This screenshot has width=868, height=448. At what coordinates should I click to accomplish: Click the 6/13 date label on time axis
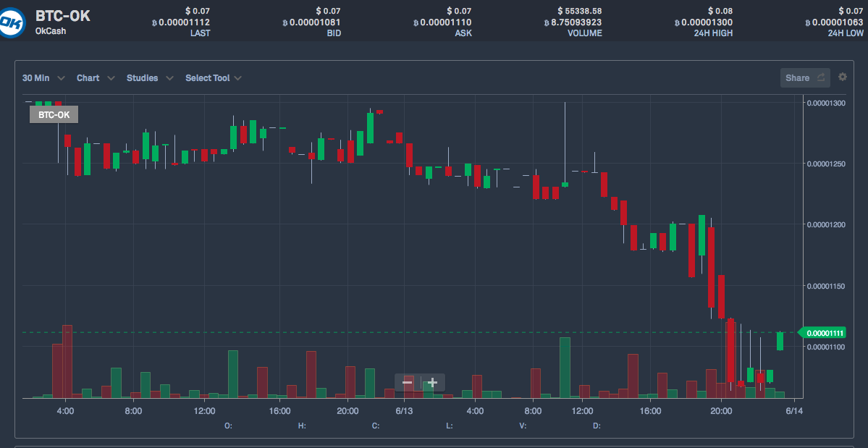coord(404,411)
